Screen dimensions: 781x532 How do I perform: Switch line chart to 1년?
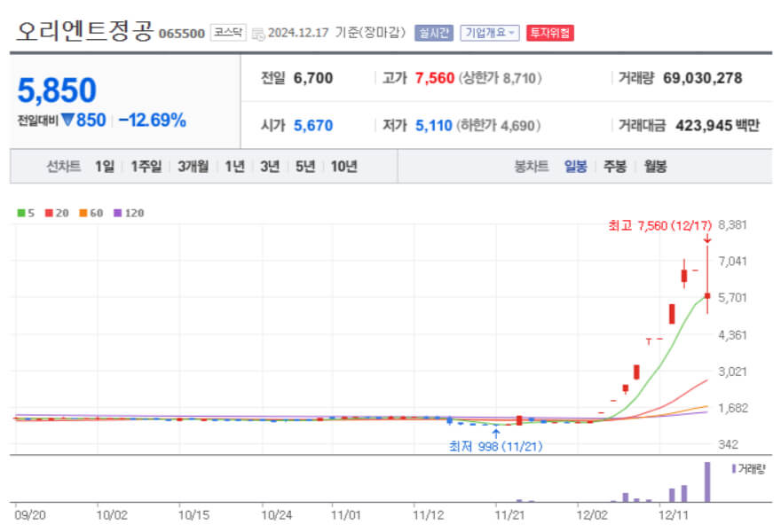point(234,166)
